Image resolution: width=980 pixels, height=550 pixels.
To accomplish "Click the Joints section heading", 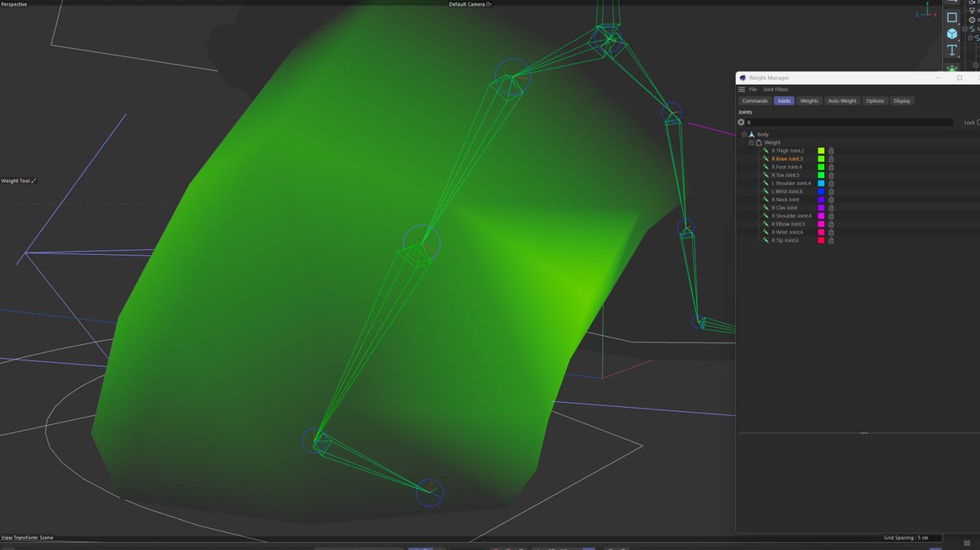I will 746,112.
